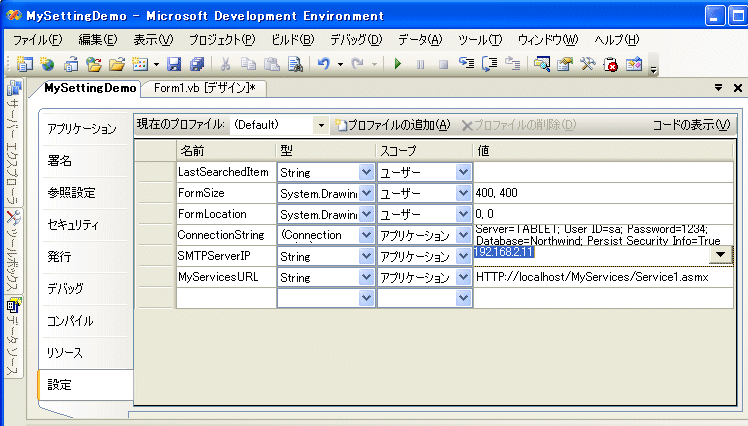Click the last toolbar window icon
Screen dimensions: 748x426
[x=634, y=64]
